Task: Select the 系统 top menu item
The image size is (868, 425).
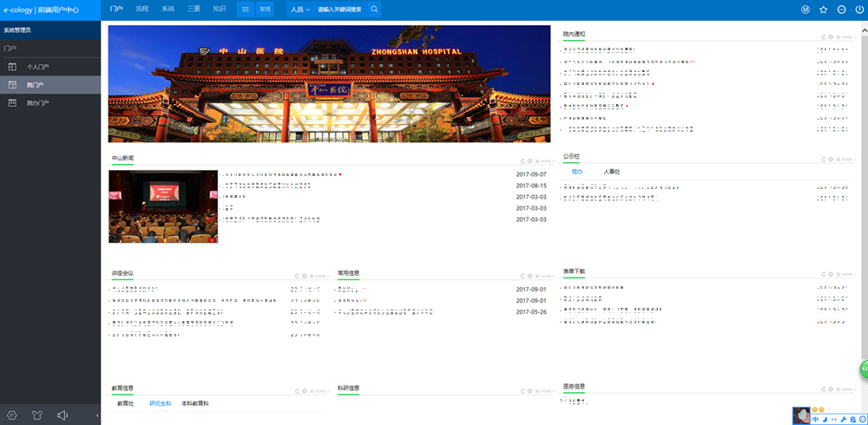Action: (168, 9)
